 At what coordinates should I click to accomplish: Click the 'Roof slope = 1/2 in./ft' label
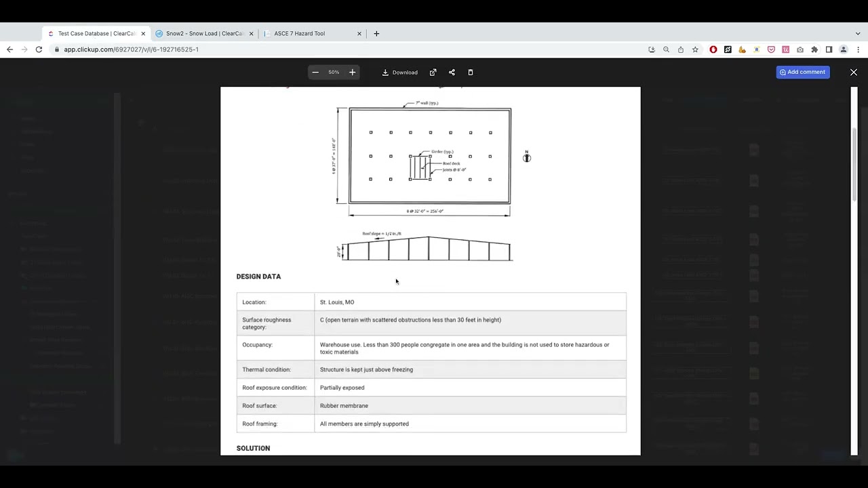(382, 234)
